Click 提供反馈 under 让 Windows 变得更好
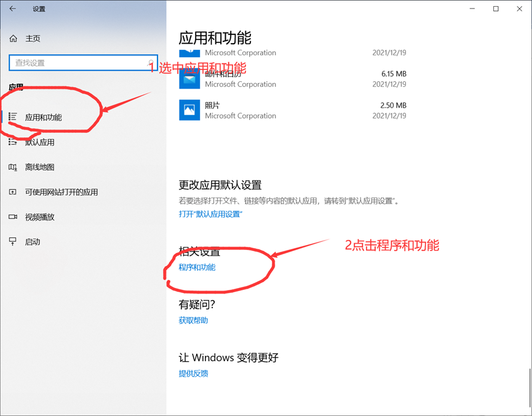Image resolution: width=532 pixels, height=416 pixels. 193,374
